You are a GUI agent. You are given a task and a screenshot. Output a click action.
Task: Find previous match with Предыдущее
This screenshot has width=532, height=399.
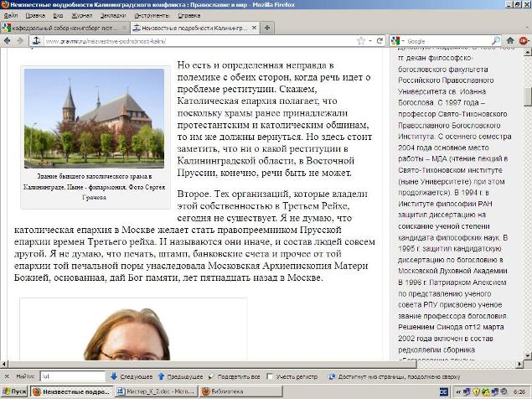(x=180, y=376)
